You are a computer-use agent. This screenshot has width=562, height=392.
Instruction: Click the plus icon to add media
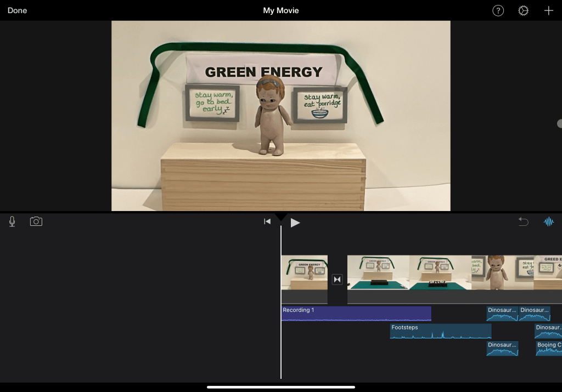(x=548, y=11)
